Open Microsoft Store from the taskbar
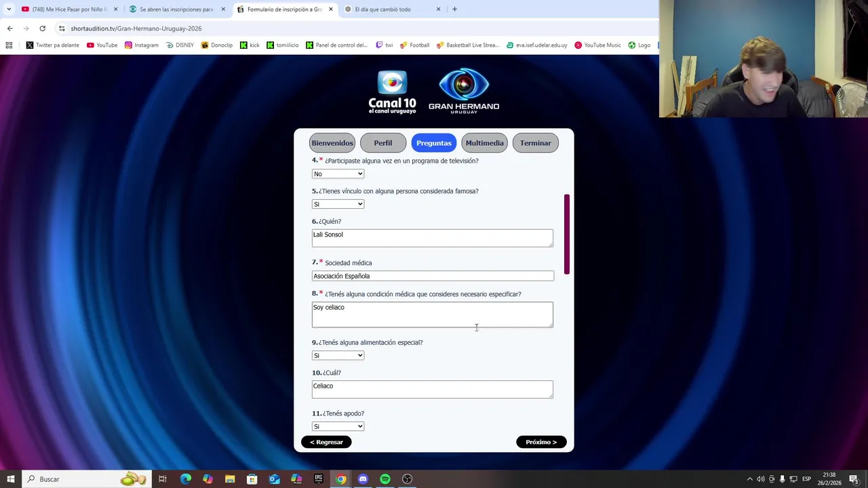 [252, 479]
